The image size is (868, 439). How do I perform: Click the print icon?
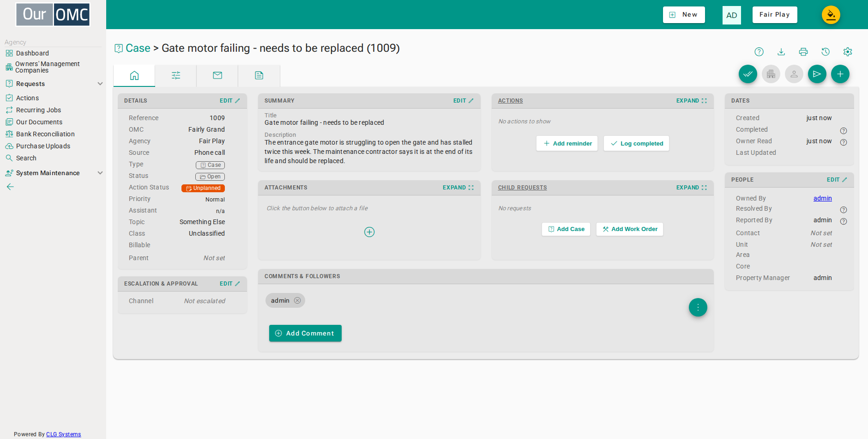[803, 52]
